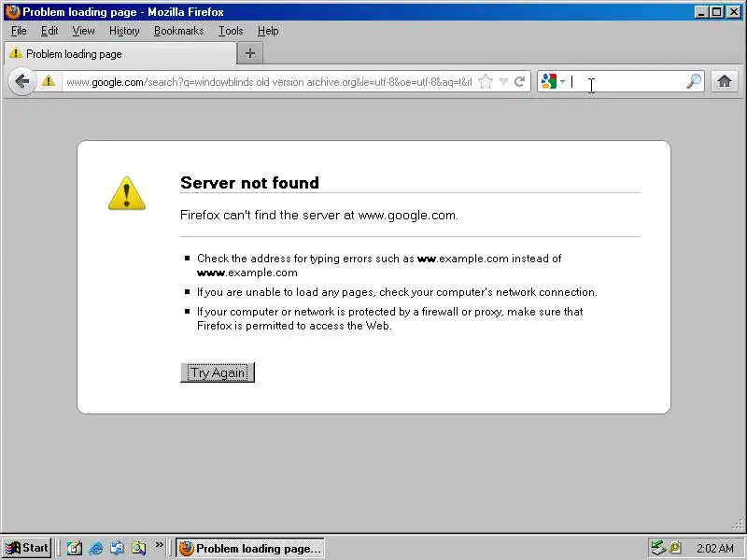
Task: Open the URL history dropdown arrow
Action: tap(503, 81)
